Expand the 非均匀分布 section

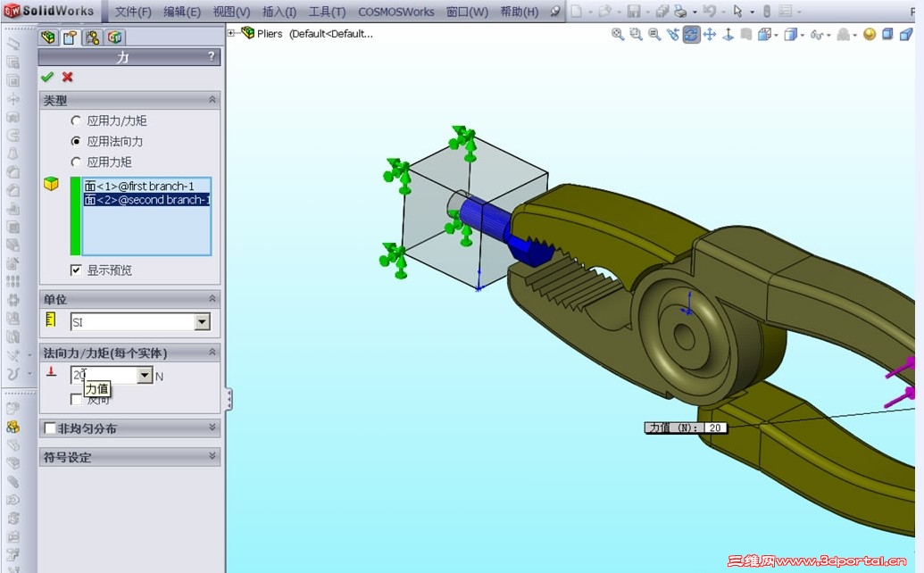pyautogui.click(x=212, y=428)
